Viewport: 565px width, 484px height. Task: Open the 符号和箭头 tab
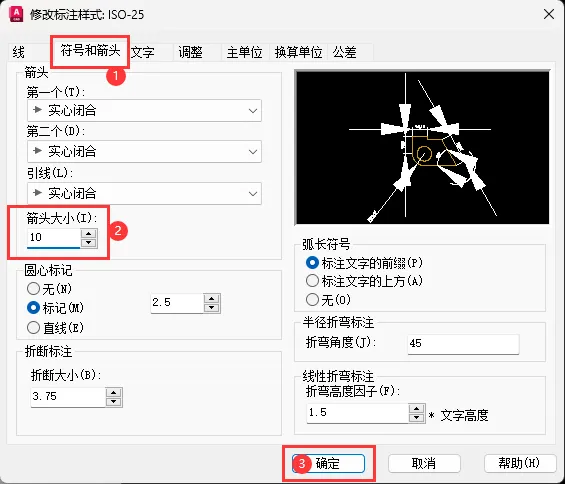coord(90,51)
